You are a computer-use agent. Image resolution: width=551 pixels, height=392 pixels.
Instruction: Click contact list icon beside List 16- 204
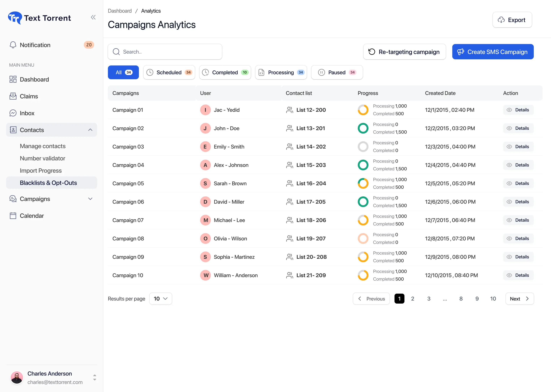[x=289, y=183]
